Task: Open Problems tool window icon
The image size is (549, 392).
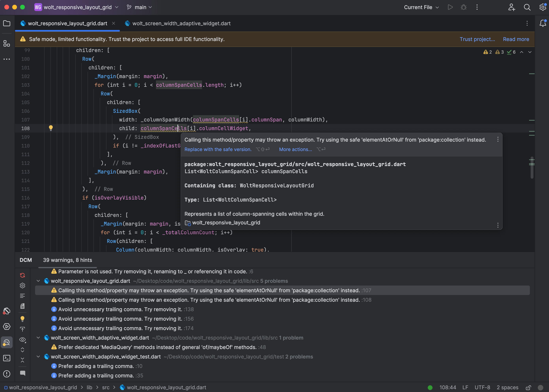Action: tap(7, 374)
